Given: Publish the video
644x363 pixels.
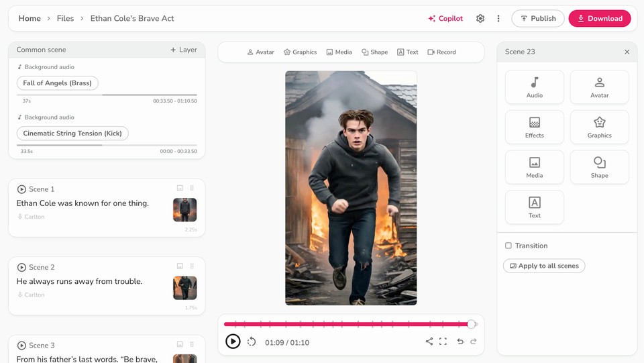Looking at the screenshot, I should pyautogui.click(x=537, y=19).
